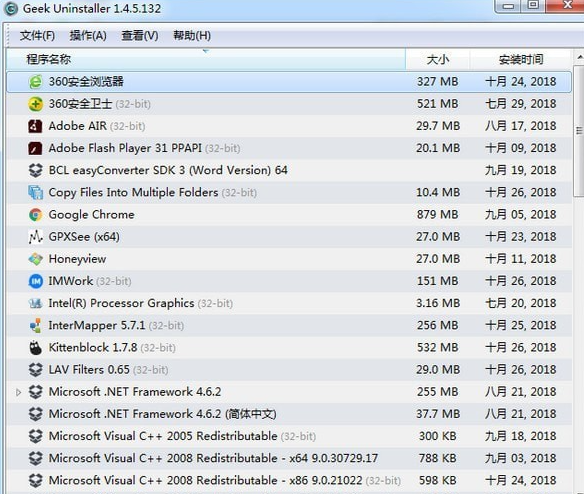This screenshot has height=494, width=584.
Task: Select Microsoft .NET Framework 4.6.2 (简体中文) name
Action: [163, 414]
